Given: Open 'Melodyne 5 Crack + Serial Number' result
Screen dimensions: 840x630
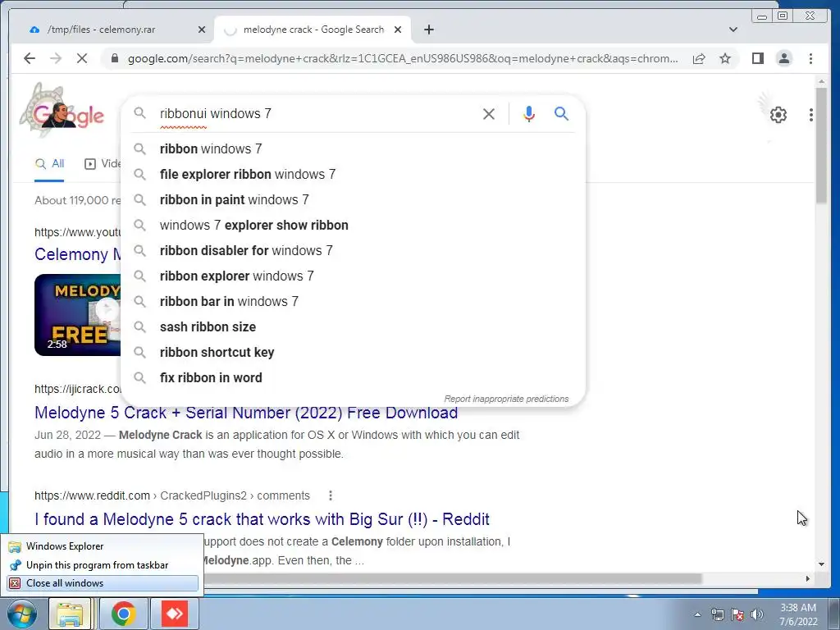Looking at the screenshot, I should pos(246,413).
